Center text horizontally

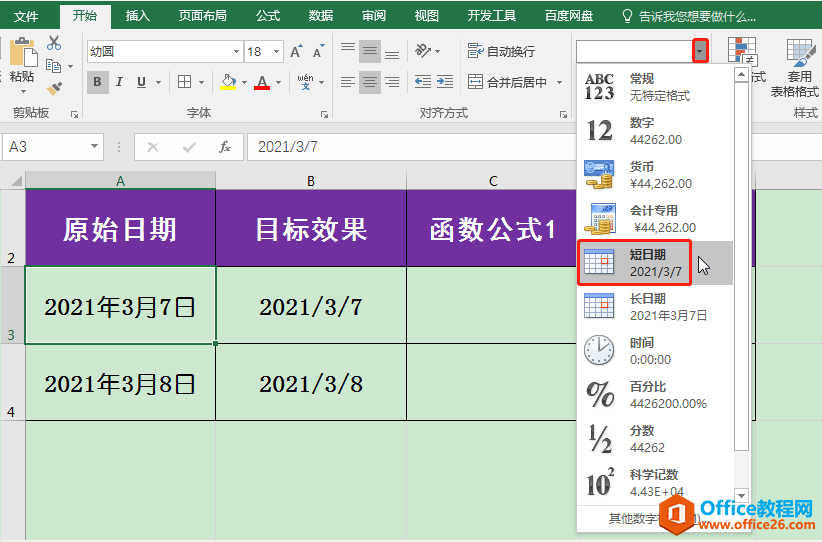click(370, 82)
